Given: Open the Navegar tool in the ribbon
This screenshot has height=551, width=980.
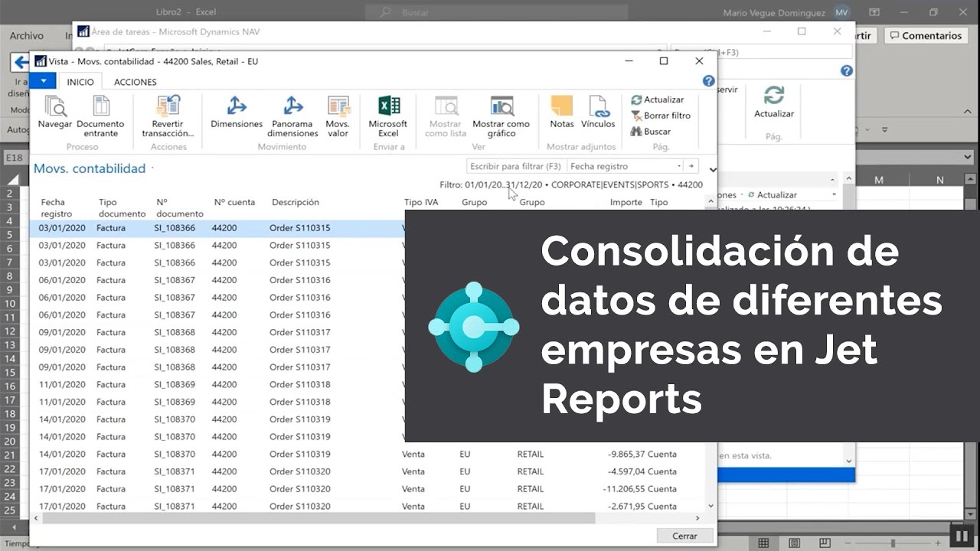Looking at the screenshot, I should (54, 112).
